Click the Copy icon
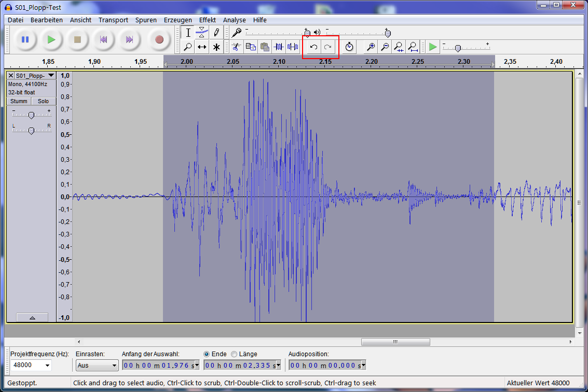The height and width of the screenshot is (392, 588). pyautogui.click(x=251, y=47)
